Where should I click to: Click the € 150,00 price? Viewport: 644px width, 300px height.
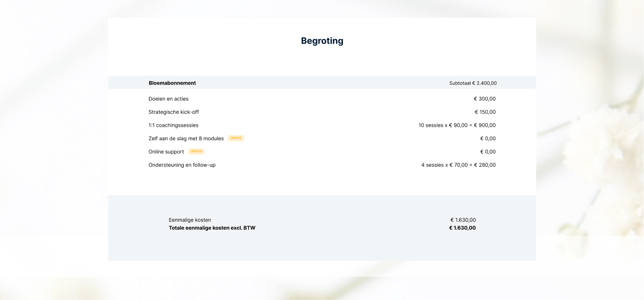(485, 112)
